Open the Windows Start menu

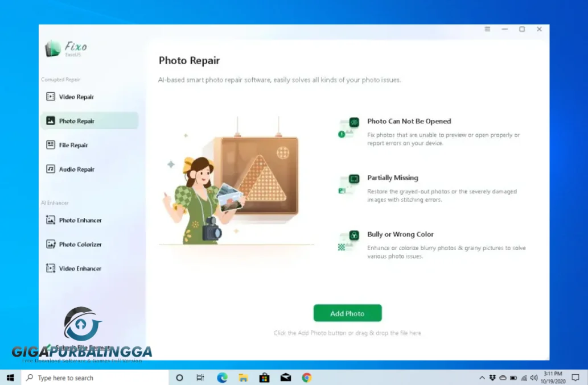tap(10, 378)
